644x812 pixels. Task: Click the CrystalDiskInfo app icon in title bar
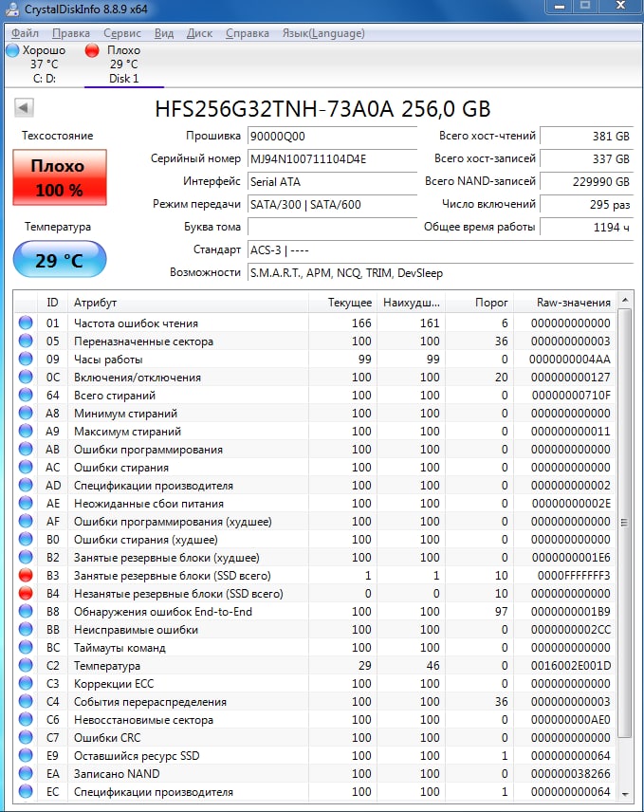(12, 9)
